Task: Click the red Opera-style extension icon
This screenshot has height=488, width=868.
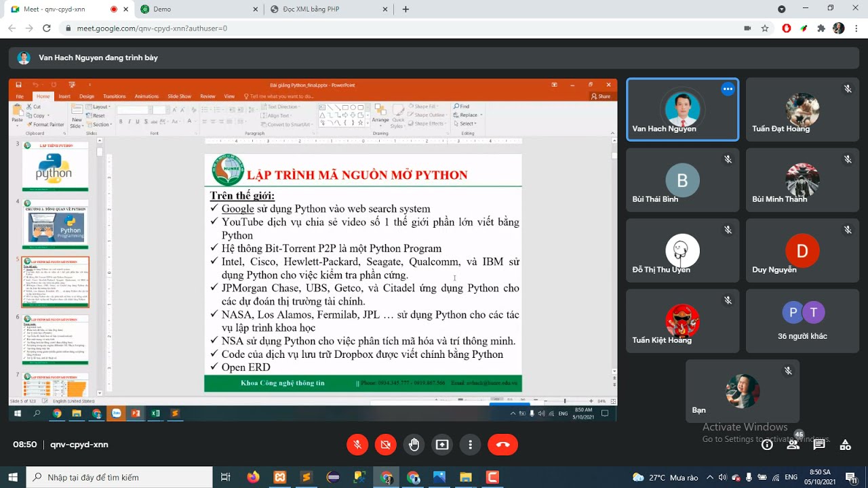Action: [x=787, y=28]
